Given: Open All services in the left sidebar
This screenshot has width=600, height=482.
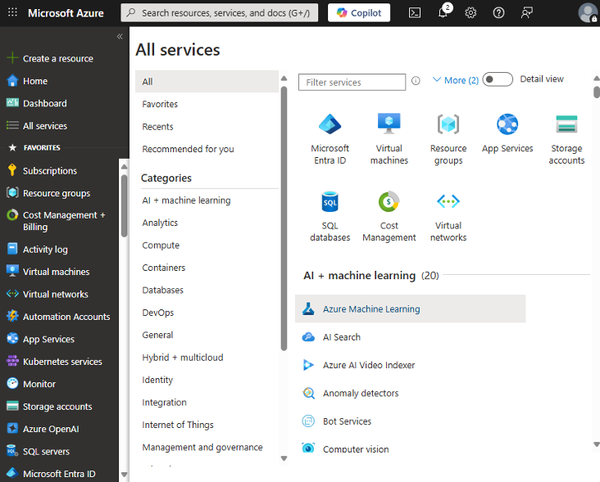Looking at the screenshot, I should click(45, 125).
